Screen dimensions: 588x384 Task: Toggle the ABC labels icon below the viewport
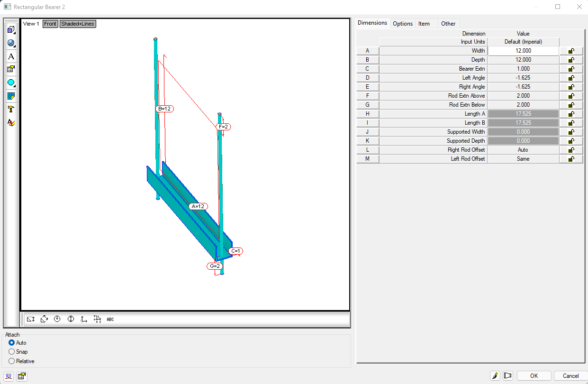tap(109, 319)
